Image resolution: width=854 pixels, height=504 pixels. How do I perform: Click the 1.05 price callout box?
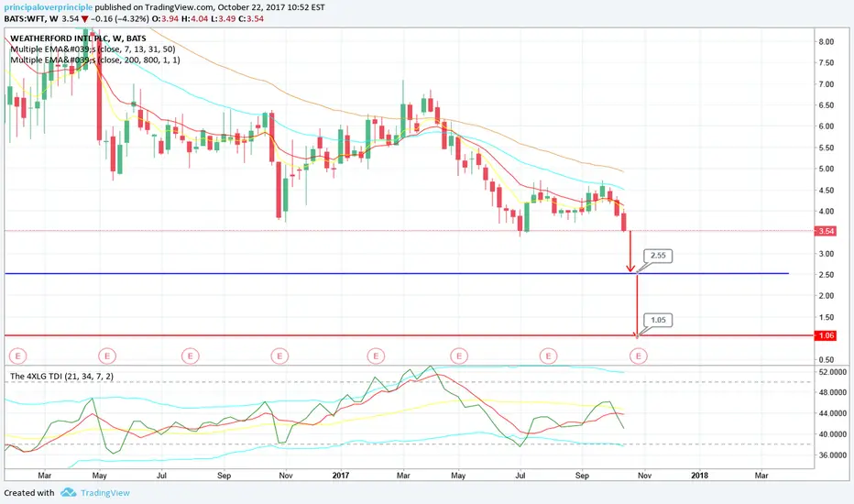tap(658, 321)
